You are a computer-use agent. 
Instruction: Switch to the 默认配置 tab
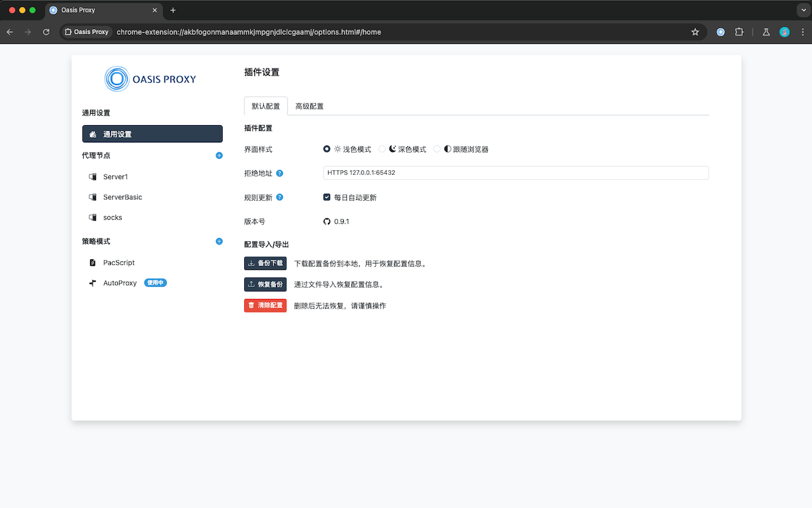(265, 105)
